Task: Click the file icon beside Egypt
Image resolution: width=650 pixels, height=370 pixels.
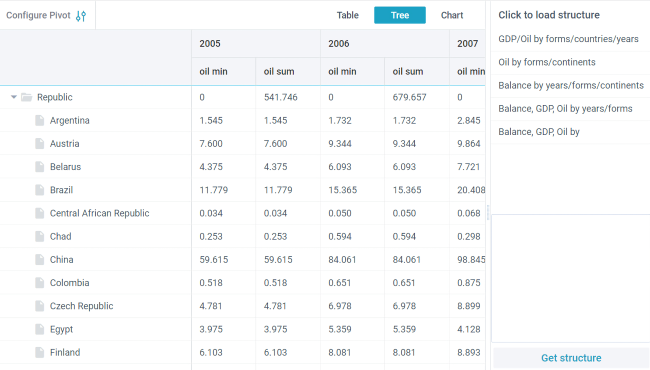Action: coord(39,329)
